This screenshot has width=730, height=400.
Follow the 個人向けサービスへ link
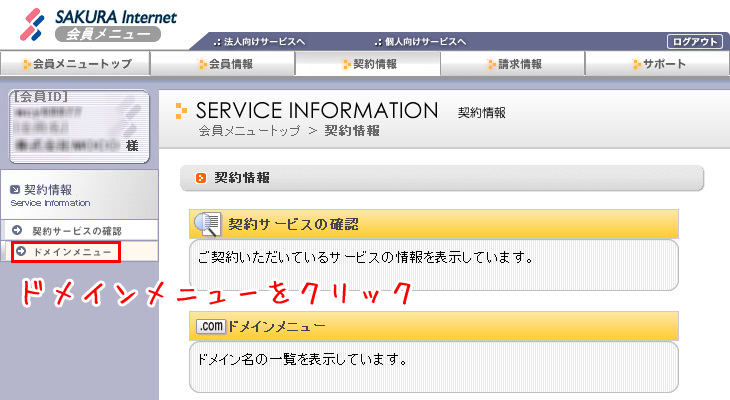click(x=420, y=42)
